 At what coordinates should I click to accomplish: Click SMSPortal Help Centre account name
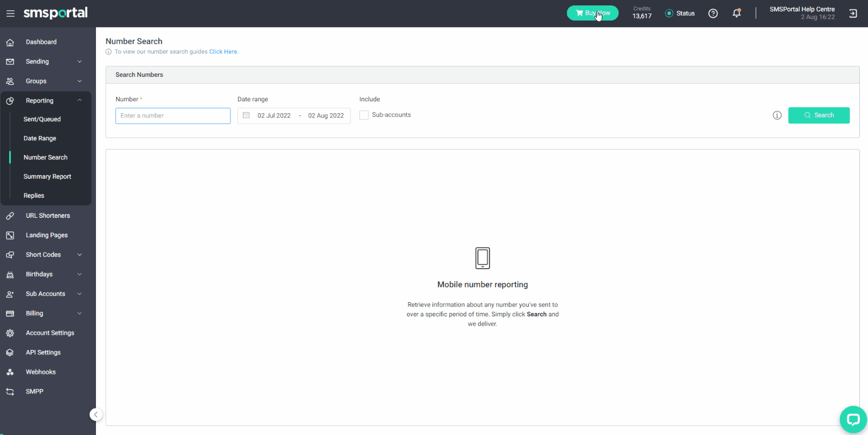802,9
